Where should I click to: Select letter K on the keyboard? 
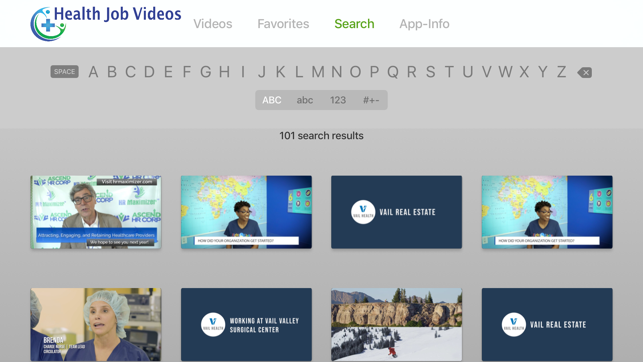280,72
